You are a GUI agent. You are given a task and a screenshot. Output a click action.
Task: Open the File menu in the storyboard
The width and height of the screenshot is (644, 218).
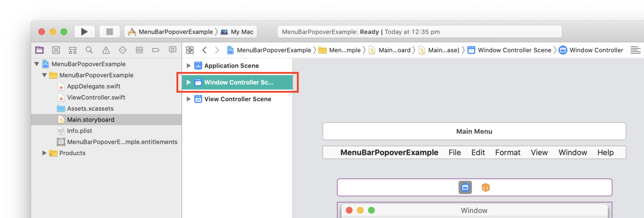point(454,153)
